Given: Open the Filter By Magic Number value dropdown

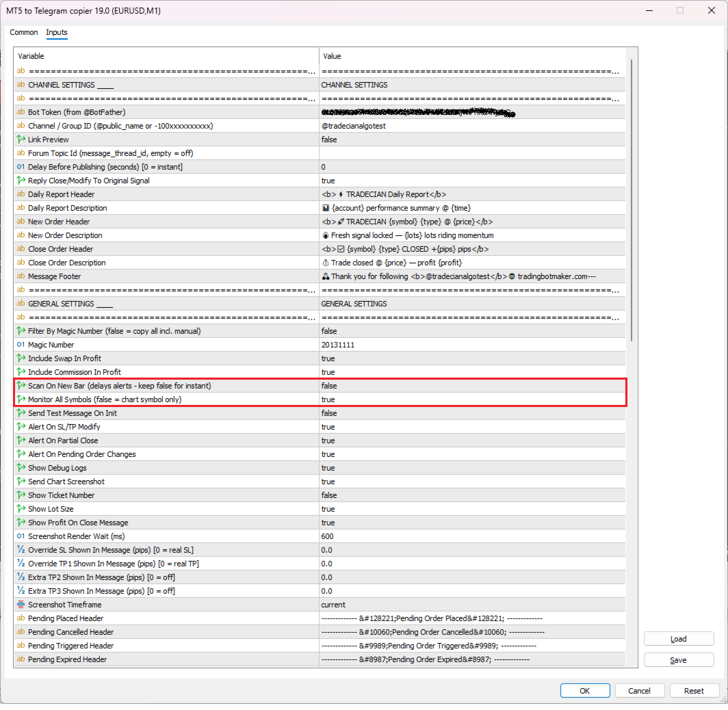Looking at the screenshot, I should tap(472, 331).
